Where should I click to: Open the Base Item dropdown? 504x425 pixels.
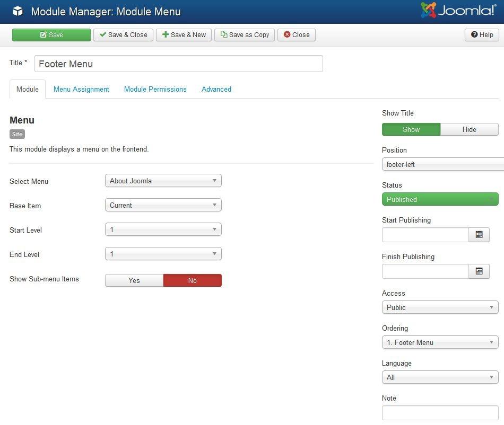163,205
